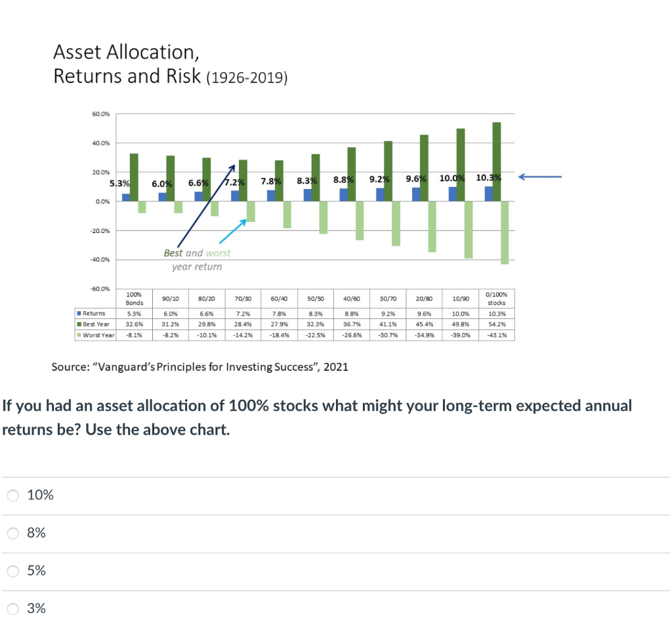Click the dark green Best Year bar for 0/100% stocks

(497, 158)
